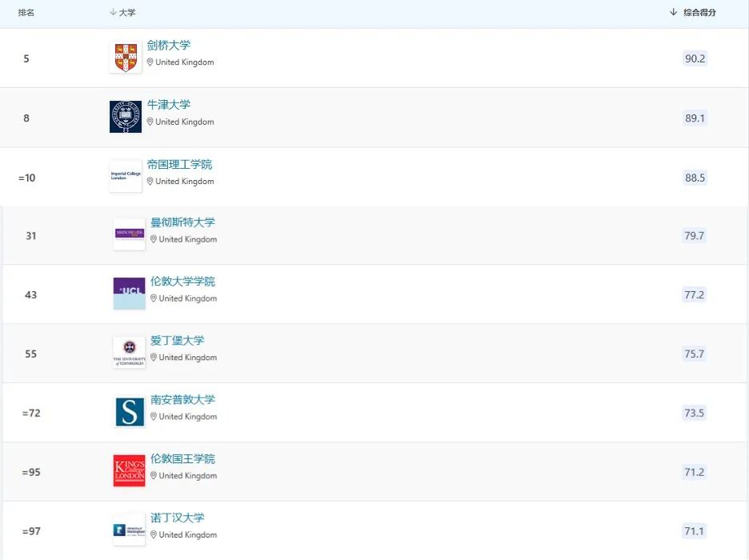Click the Southampton letter S logo

128,412
